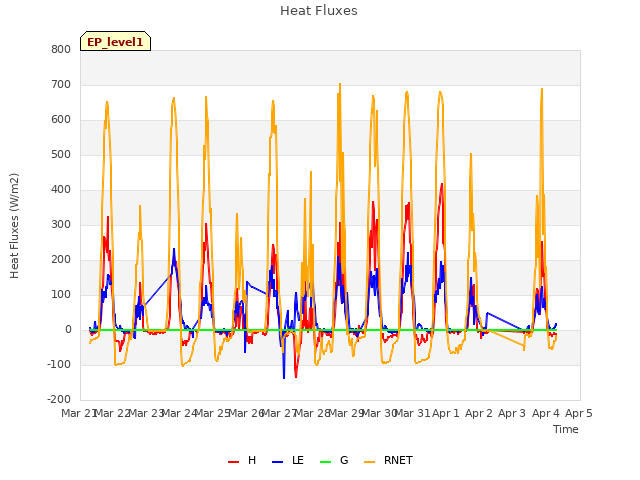Click the 700 y-axis tick label
The image size is (640, 480).
[x=61, y=84]
